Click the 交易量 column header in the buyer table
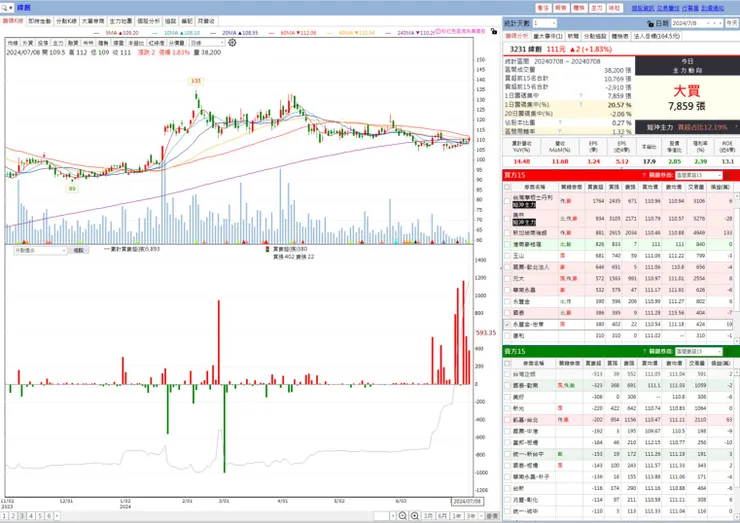Image resolution: width=740 pixels, height=523 pixels. [x=696, y=187]
